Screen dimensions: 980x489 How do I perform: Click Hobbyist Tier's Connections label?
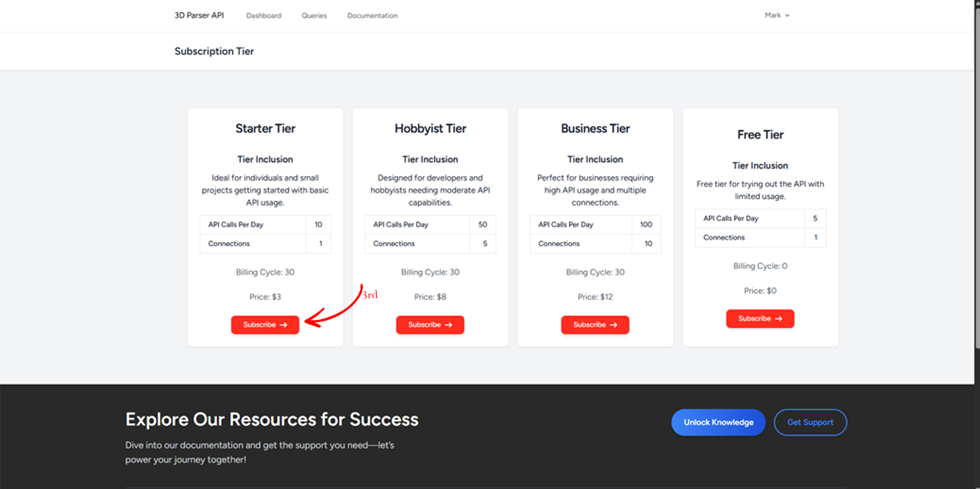click(394, 244)
